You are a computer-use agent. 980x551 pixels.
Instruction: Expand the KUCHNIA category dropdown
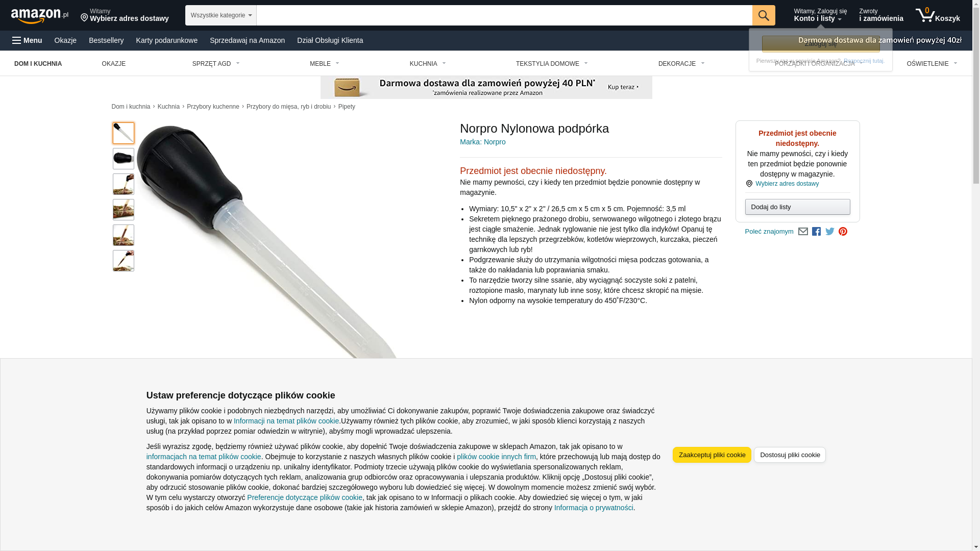(x=428, y=64)
